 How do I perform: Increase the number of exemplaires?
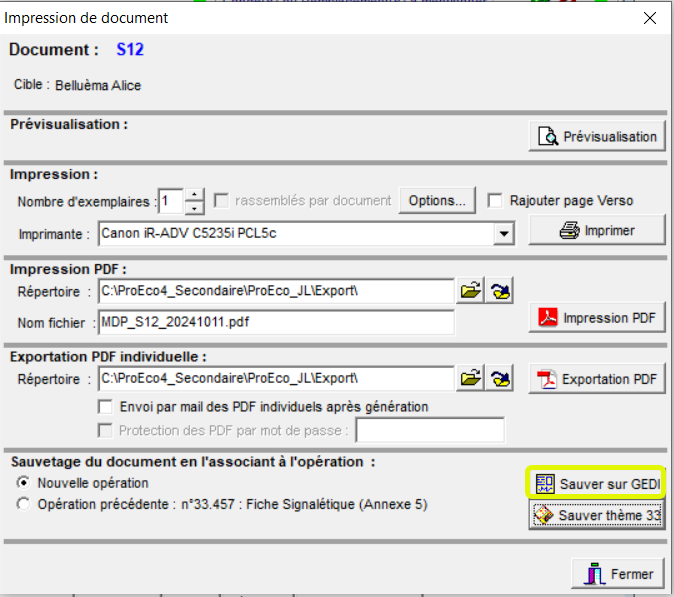[195, 195]
